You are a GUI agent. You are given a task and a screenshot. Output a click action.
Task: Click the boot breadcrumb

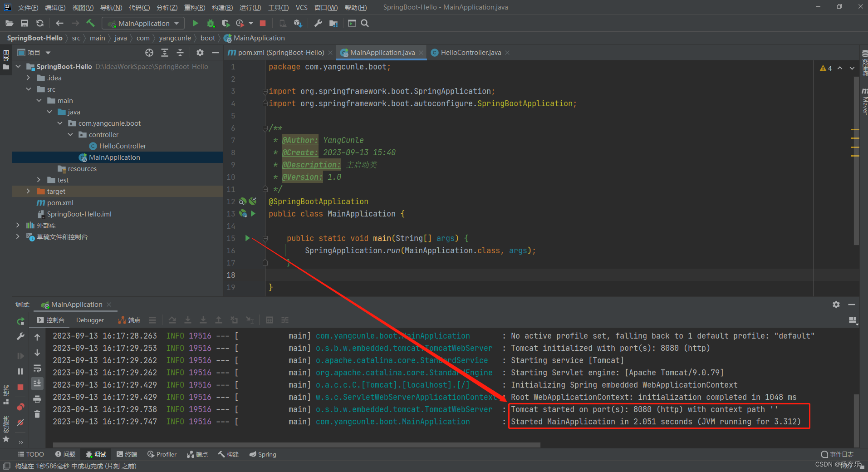pyautogui.click(x=208, y=38)
